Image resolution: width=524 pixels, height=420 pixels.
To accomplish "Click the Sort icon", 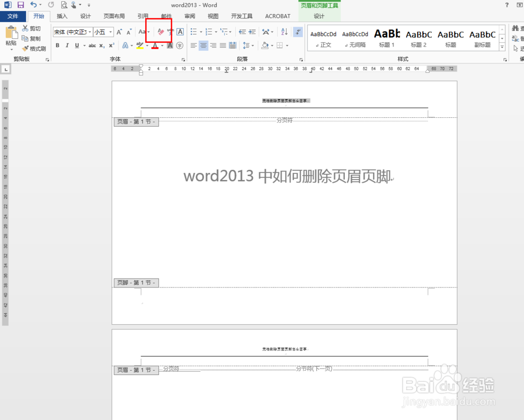I will [285, 32].
